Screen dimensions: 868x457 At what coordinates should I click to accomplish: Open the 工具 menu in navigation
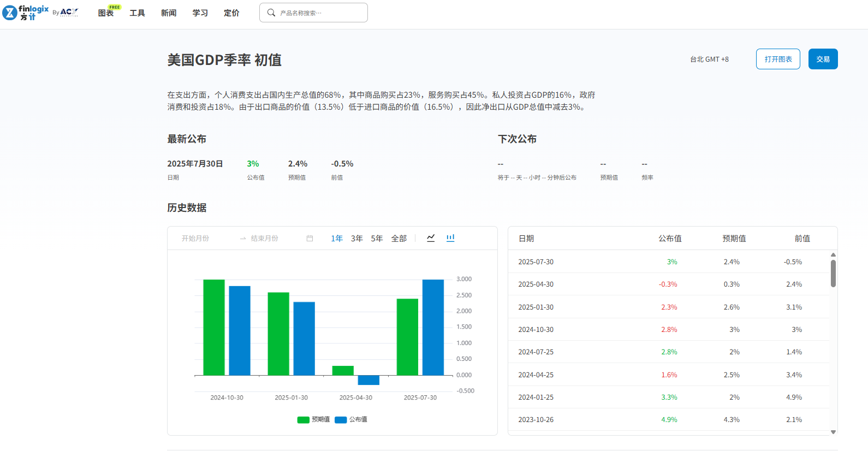click(x=137, y=13)
